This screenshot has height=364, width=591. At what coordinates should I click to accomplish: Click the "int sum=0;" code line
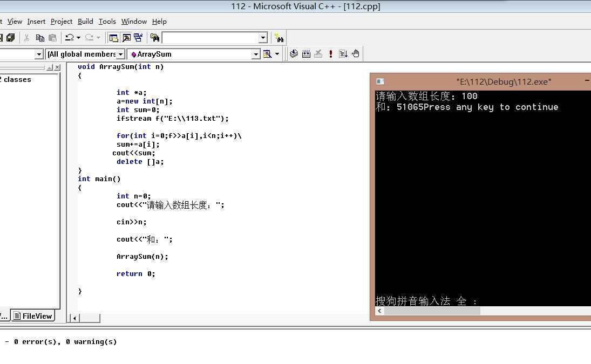[138, 110]
